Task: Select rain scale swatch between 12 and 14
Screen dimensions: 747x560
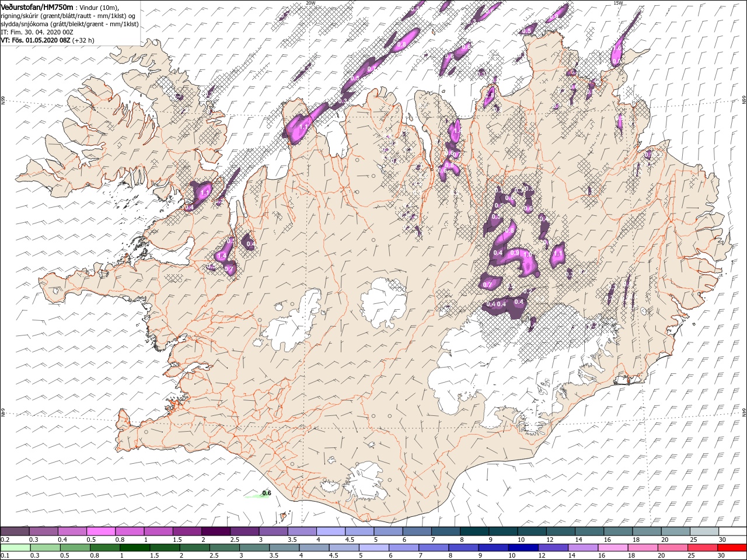Action: tap(552, 548)
